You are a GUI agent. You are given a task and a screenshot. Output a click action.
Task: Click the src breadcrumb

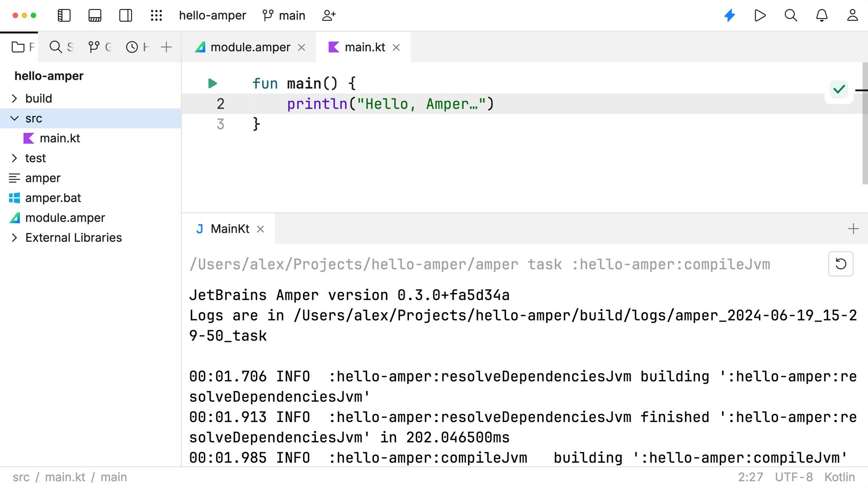21,477
